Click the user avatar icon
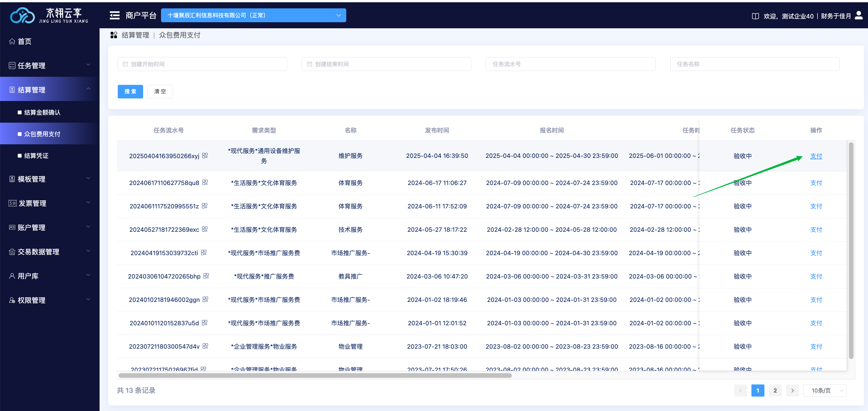This screenshot has height=411, width=868. [x=858, y=15]
